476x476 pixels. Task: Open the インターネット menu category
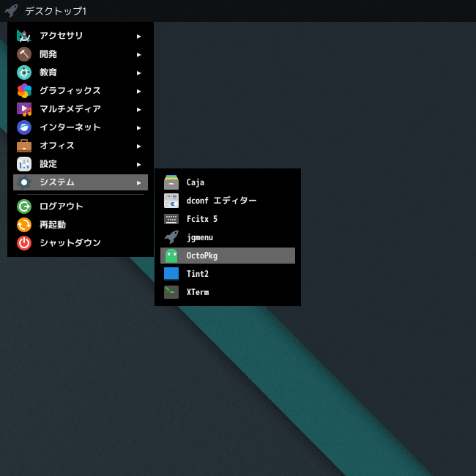(x=81, y=127)
